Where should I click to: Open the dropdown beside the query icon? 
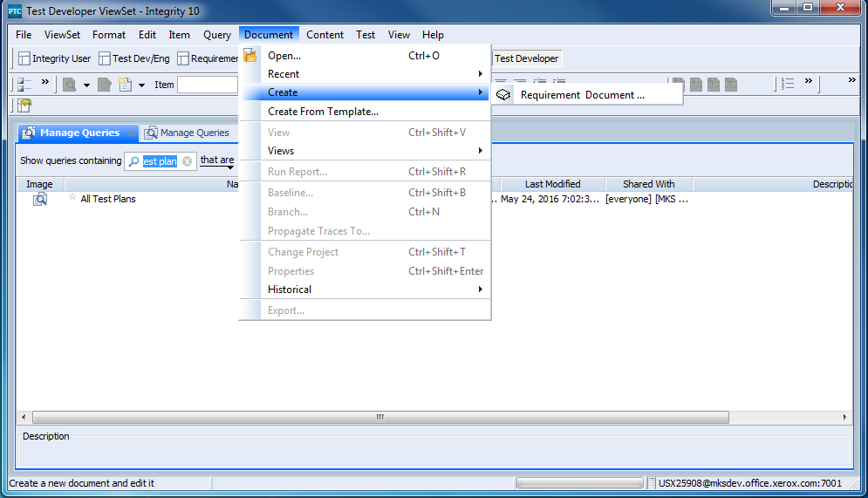(x=86, y=85)
